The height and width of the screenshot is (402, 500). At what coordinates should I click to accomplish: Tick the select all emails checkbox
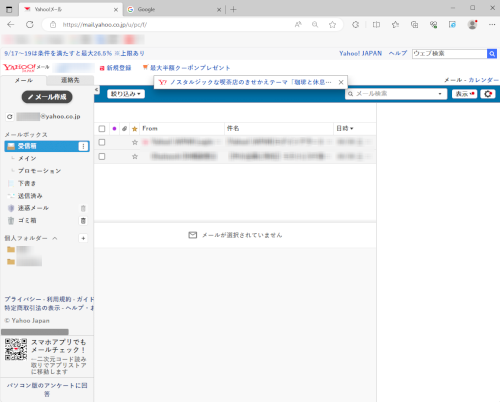point(102,129)
